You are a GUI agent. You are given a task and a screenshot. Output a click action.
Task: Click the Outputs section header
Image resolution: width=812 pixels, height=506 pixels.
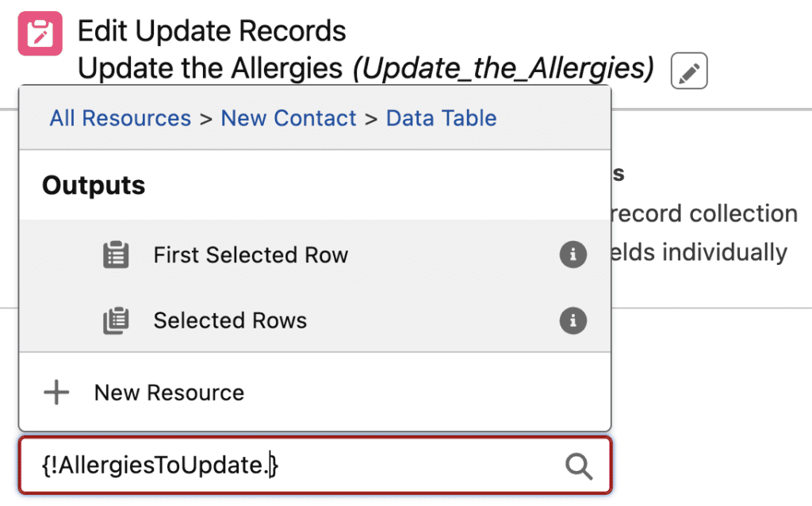pyautogui.click(x=94, y=186)
